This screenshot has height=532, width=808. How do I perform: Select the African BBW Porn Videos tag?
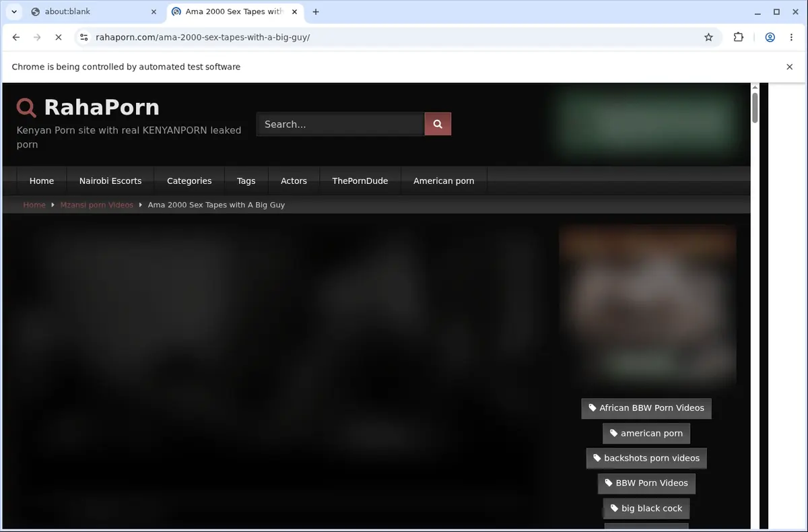tap(646, 408)
